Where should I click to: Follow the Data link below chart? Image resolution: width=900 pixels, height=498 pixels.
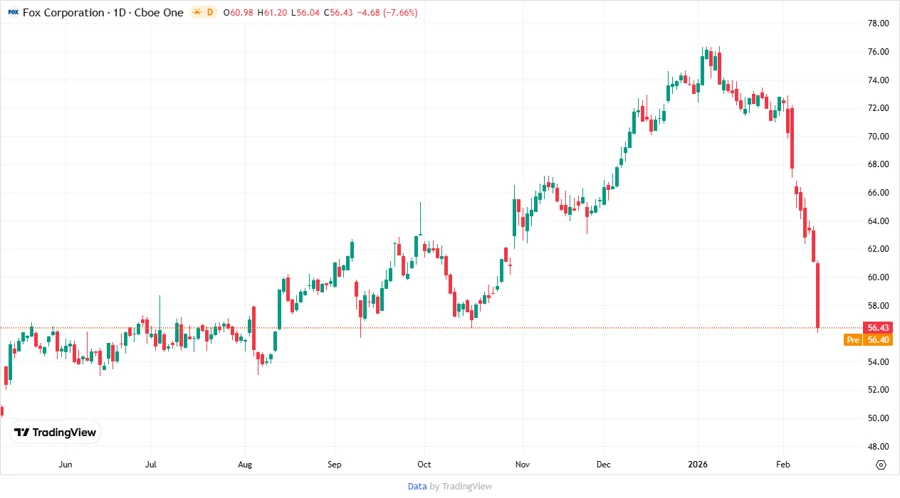click(x=417, y=486)
